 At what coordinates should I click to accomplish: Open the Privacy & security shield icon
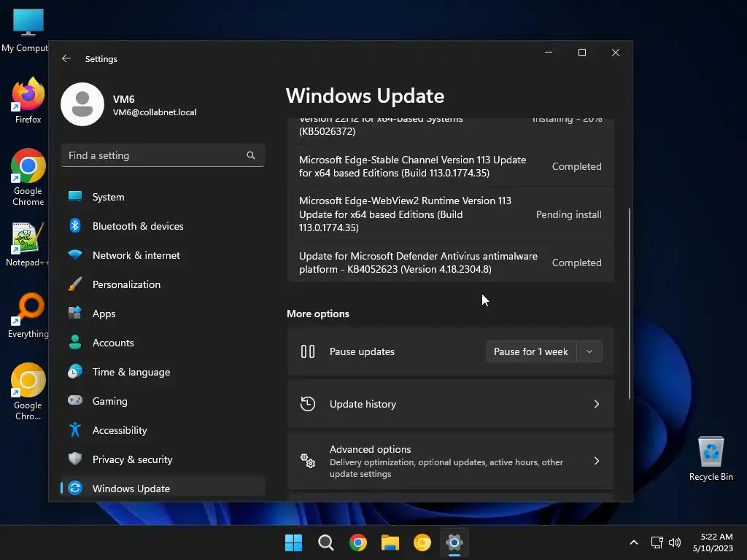75,459
